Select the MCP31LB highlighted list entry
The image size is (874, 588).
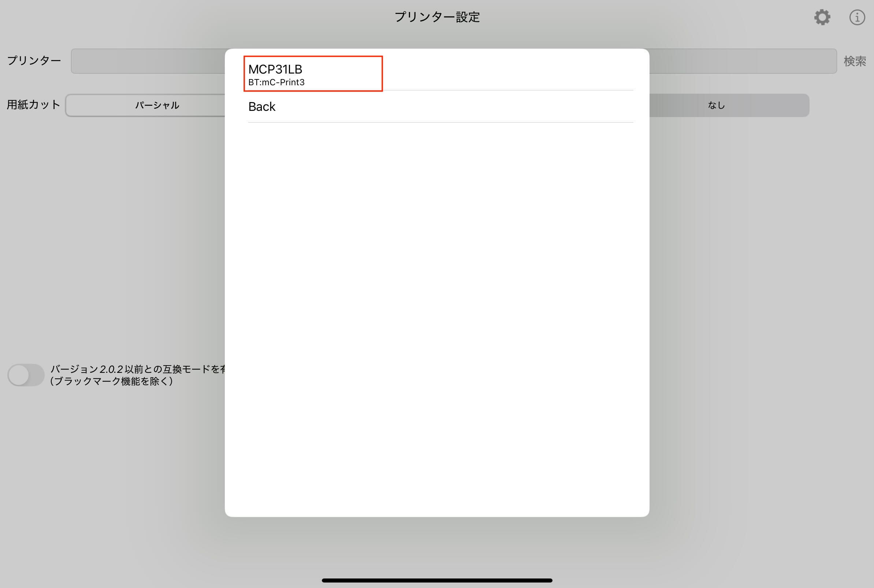click(x=313, y=74)
